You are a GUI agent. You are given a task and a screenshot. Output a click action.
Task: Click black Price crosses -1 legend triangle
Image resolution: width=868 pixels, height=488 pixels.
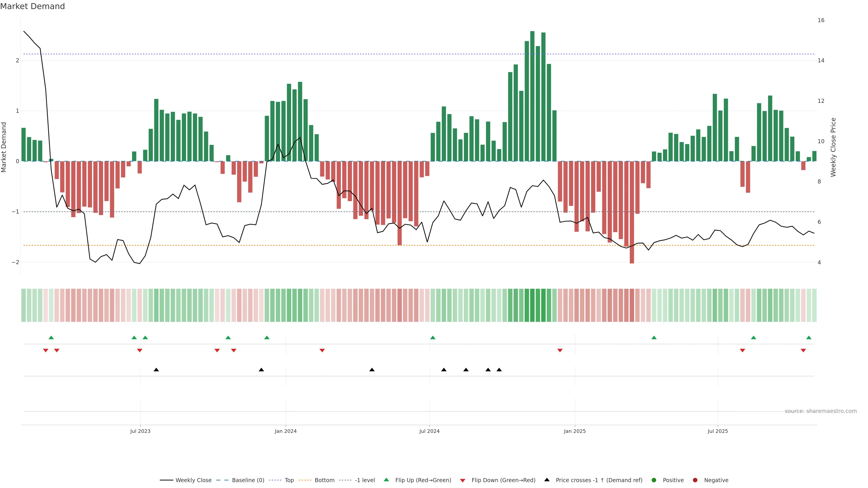(547, 480)
